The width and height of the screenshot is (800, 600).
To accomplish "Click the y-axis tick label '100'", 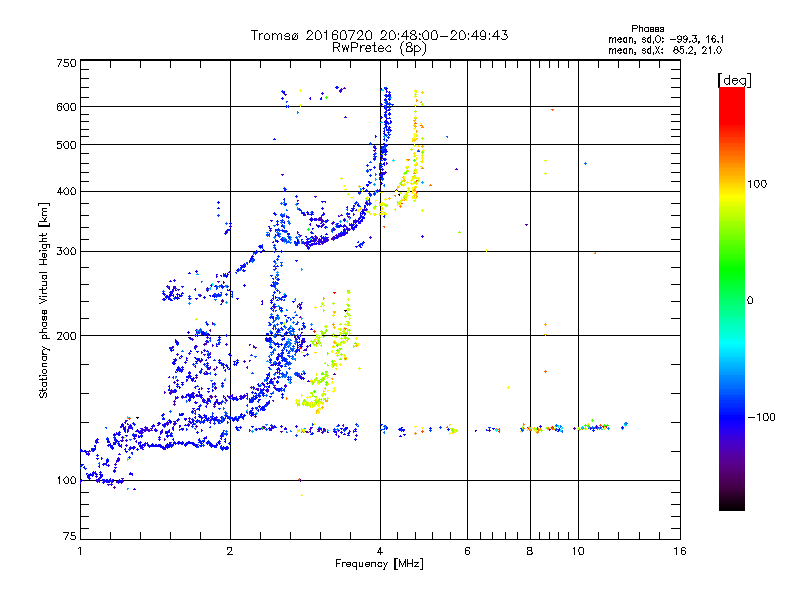I will (66, 480).
